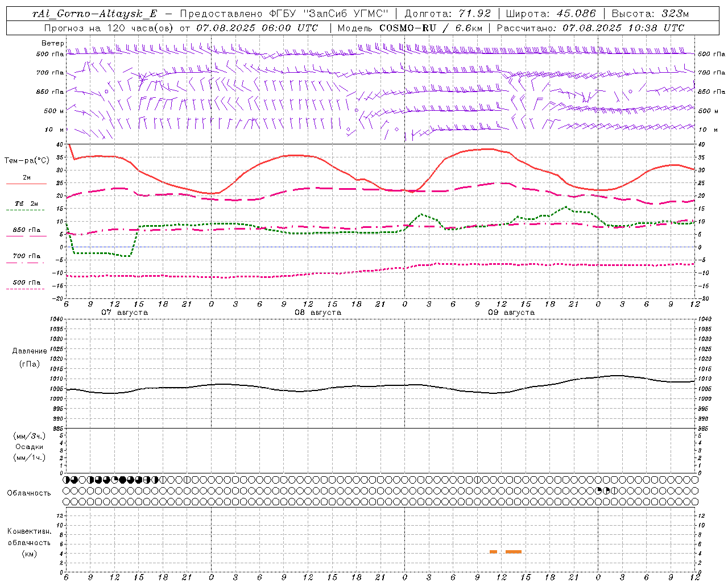
Task: Select the solid '2м' temperature legend line
Action: (x=26, y=184)
